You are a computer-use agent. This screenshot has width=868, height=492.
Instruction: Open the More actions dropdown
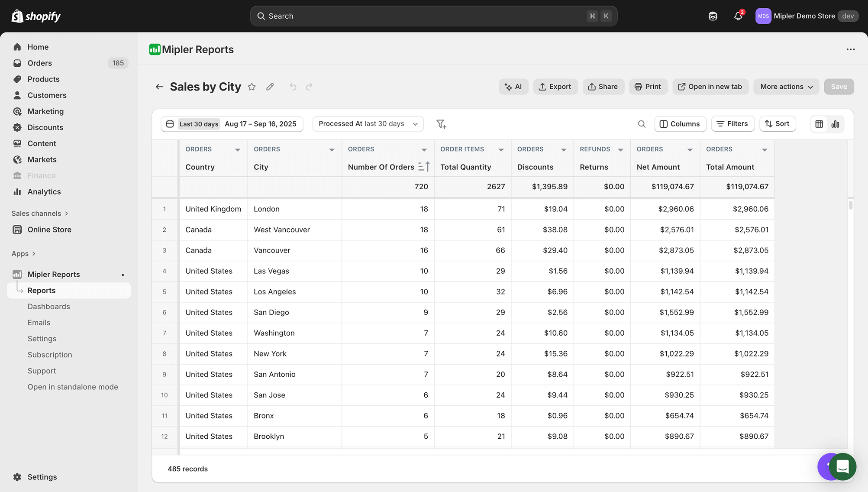click(786, 87)
